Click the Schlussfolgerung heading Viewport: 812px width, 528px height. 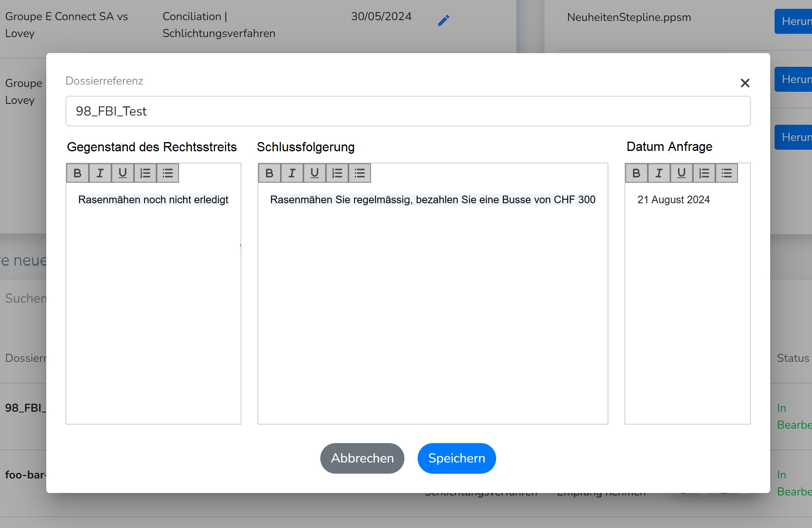click(306, 147)
